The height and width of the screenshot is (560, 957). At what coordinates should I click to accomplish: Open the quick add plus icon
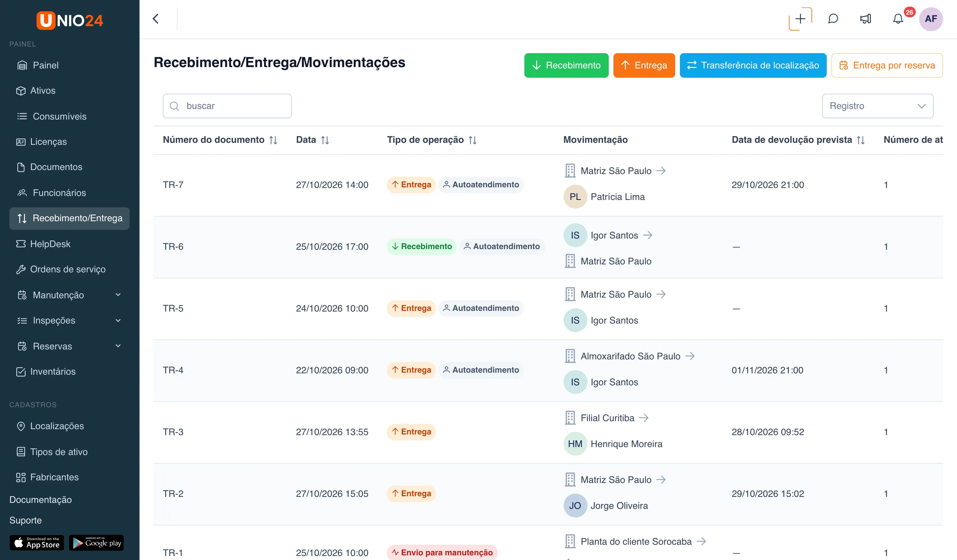point(800,19)
